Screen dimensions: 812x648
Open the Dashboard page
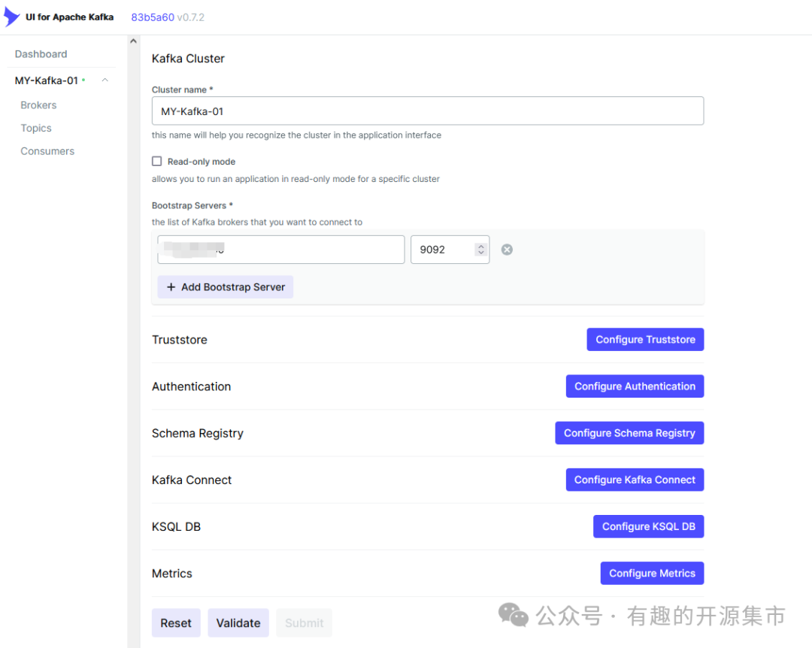point(41,54)
